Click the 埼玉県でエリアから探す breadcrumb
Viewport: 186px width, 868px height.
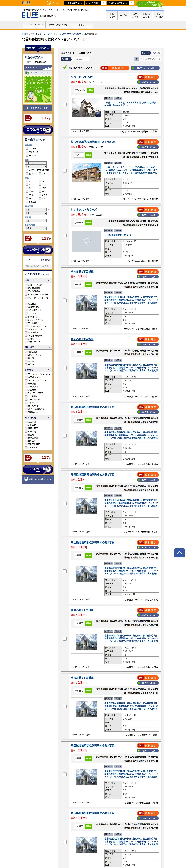coord(70,34)
